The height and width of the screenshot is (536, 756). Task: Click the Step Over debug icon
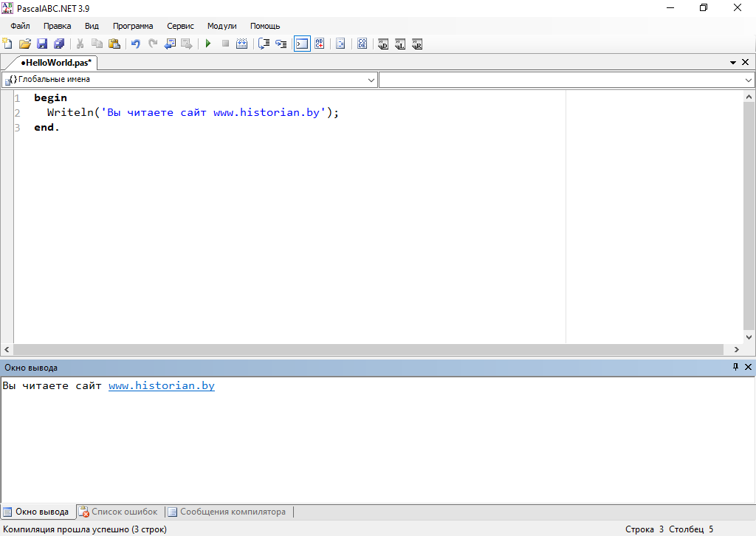point(264,44)
